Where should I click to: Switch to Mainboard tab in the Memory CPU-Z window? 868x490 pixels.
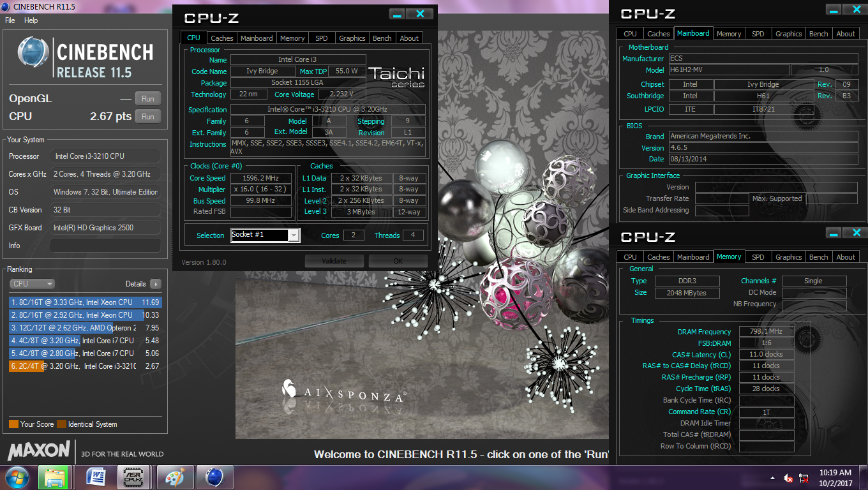tap(693, 257)
